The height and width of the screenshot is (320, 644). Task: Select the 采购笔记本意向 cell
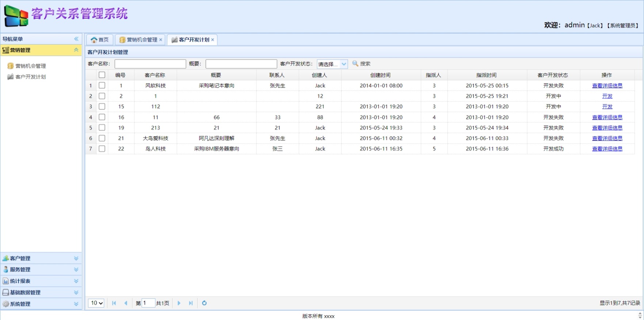tap(217, 85)
